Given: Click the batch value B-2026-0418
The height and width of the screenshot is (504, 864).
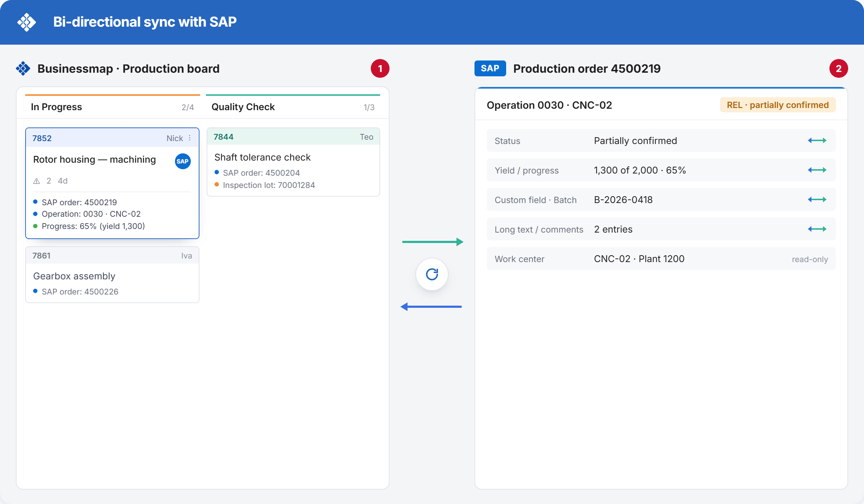Looking at the screenshot, I should [623, 199].
